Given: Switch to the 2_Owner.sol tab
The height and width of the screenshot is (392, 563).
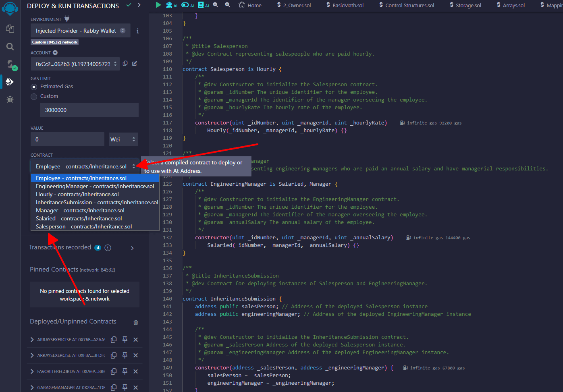Looking at the screenshot, I should (x=294, y=5).
